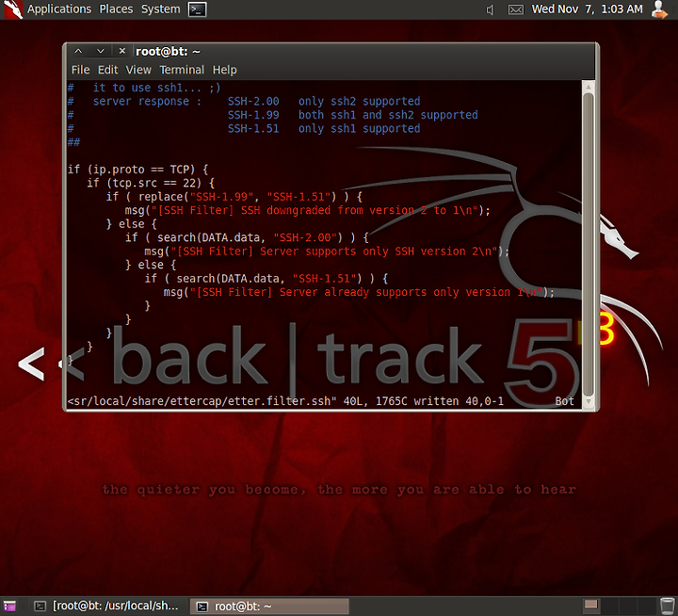Image resolution: width=678 pixels, height=616 pixels.
Task: Open the trash icon in bottom panel
Action: [x=668, y=606]
